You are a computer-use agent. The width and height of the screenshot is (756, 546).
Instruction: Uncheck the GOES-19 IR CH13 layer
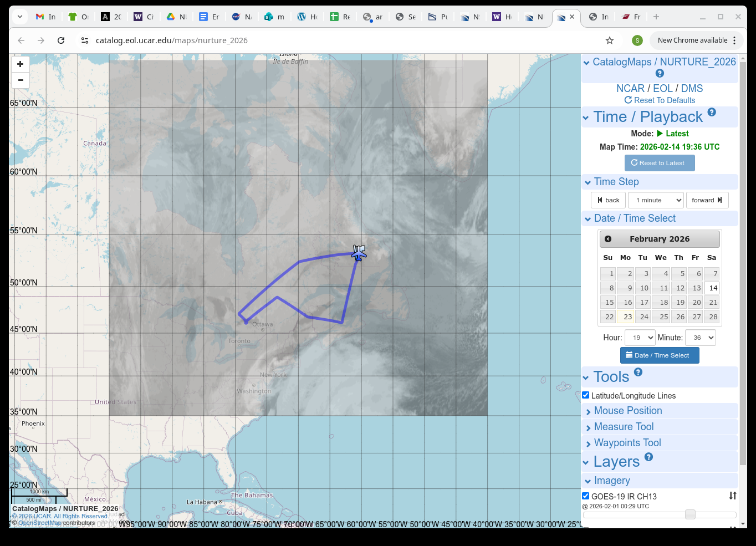pos(586,496)
